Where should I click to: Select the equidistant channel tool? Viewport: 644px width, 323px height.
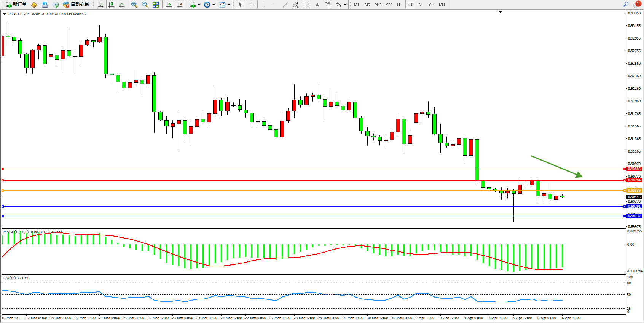tap(296, 5)
